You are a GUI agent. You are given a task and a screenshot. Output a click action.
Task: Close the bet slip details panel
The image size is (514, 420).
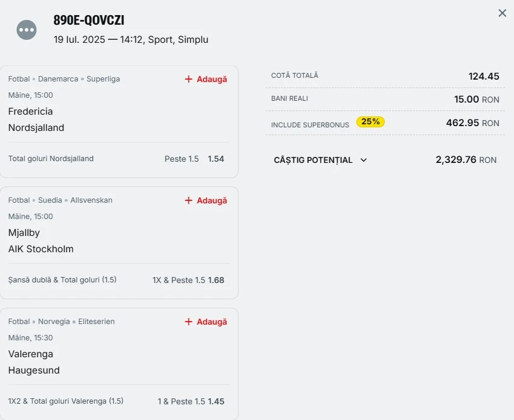pos(502,13)
